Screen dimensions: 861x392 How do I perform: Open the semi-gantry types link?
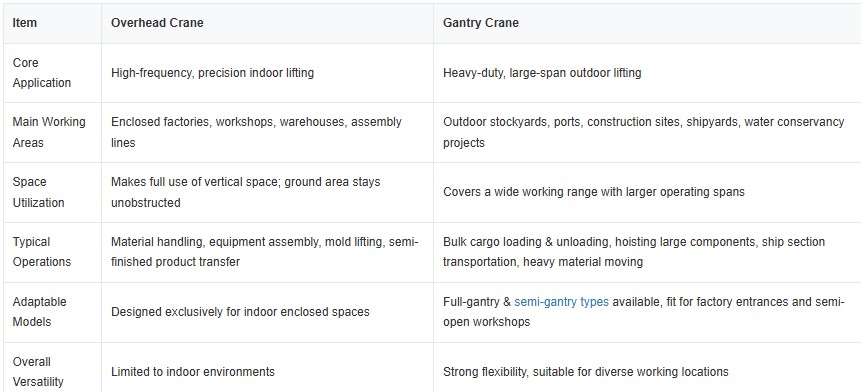(x=561, y=302)
